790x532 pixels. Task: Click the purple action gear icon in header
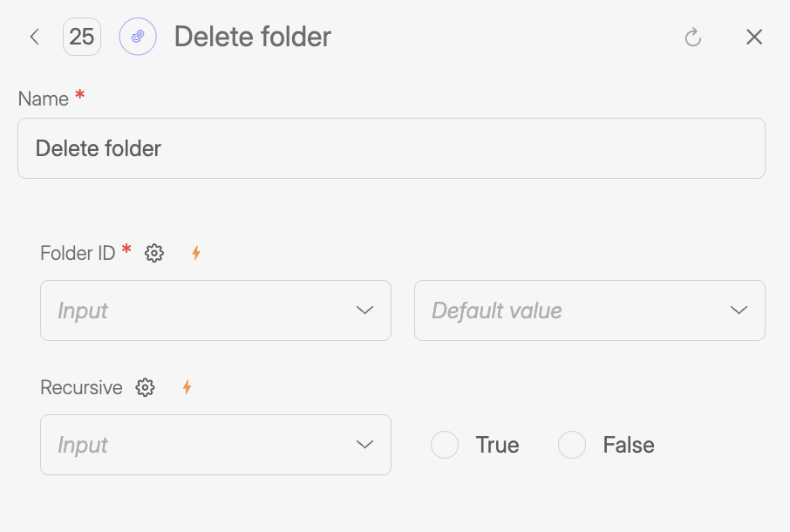(x=138, y=37)
